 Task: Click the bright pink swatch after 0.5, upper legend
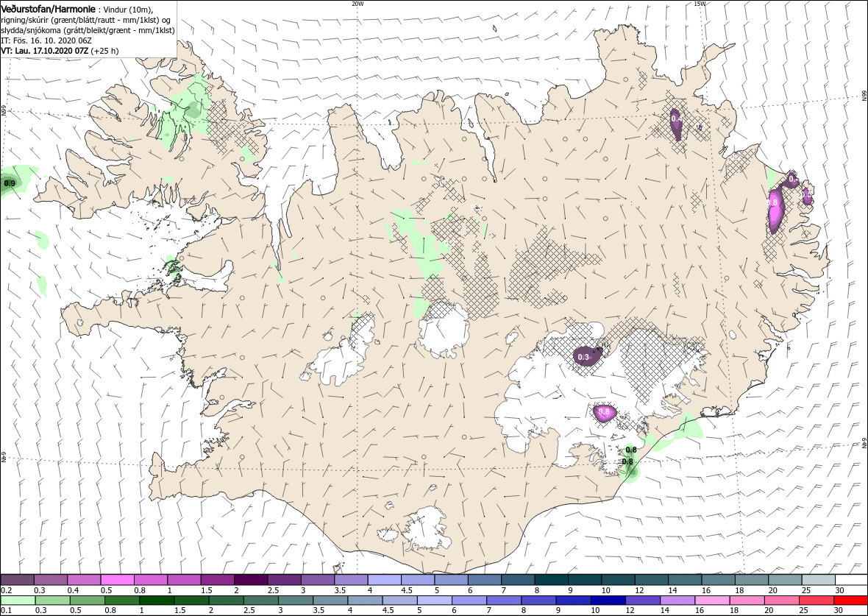[x=118, y=579]
